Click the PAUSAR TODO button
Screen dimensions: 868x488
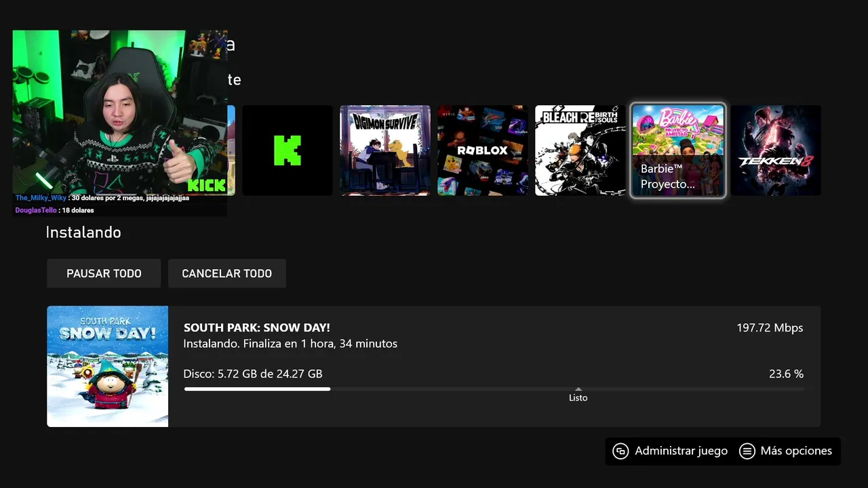[104, 273]
